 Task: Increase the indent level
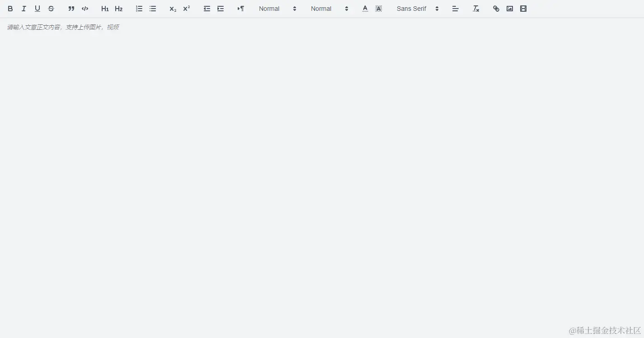[x=221, y=9]
